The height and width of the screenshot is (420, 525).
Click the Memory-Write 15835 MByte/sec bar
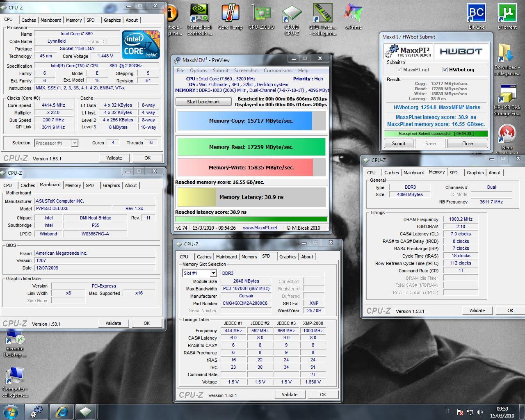tap(251, 167)
